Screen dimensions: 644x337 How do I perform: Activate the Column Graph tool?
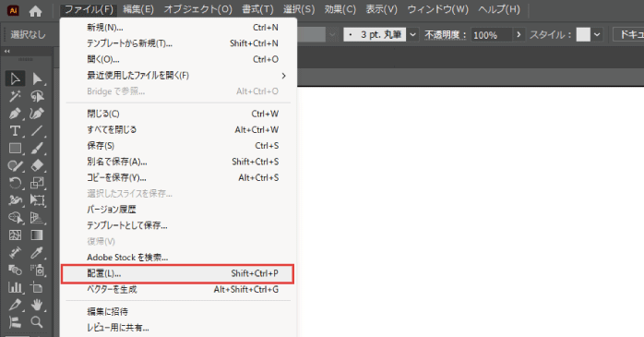tap(15, 287)
